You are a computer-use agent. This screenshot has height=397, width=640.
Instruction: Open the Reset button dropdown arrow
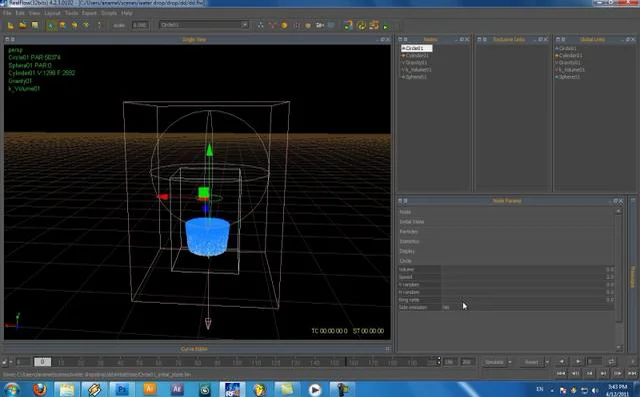tap(547, 362)
